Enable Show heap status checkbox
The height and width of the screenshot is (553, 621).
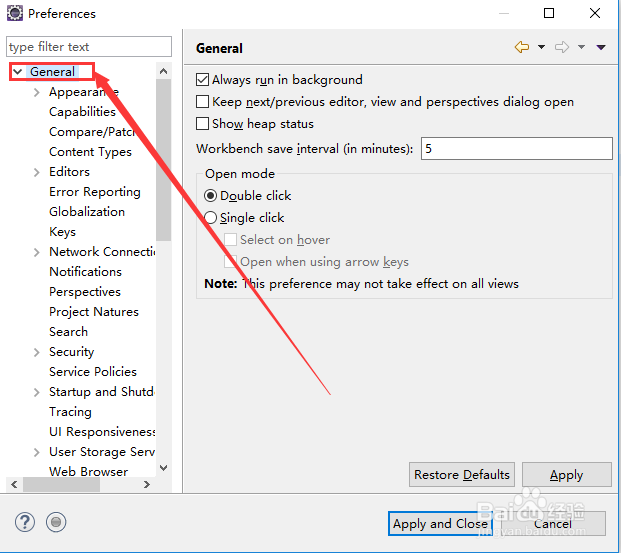202,124
